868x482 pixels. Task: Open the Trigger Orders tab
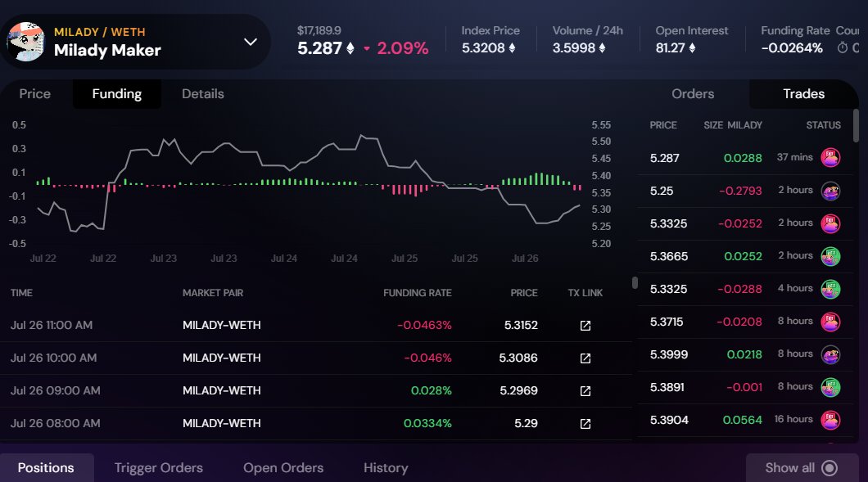click(158, 467)
